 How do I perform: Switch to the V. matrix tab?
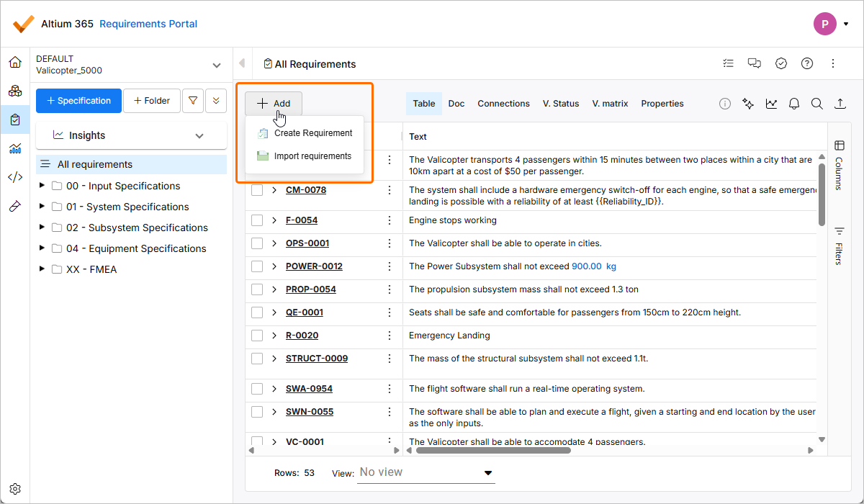click(610, 104)
